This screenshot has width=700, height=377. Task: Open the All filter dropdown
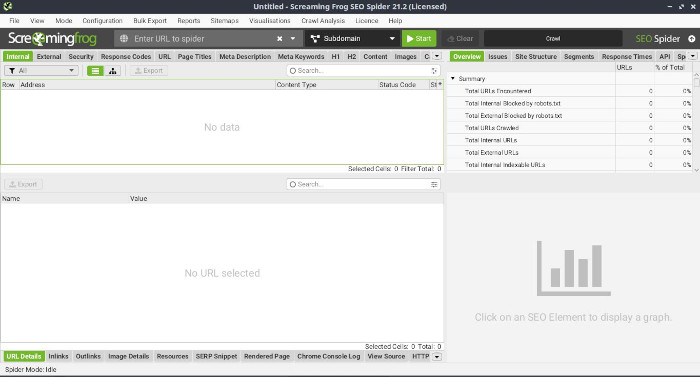[x=42, y=71]
